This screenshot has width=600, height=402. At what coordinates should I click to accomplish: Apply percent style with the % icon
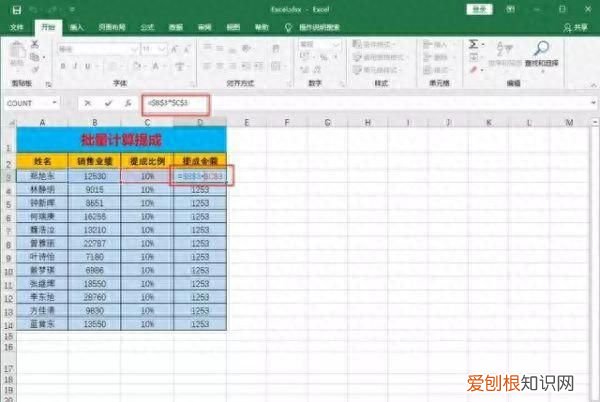point(324,57)
